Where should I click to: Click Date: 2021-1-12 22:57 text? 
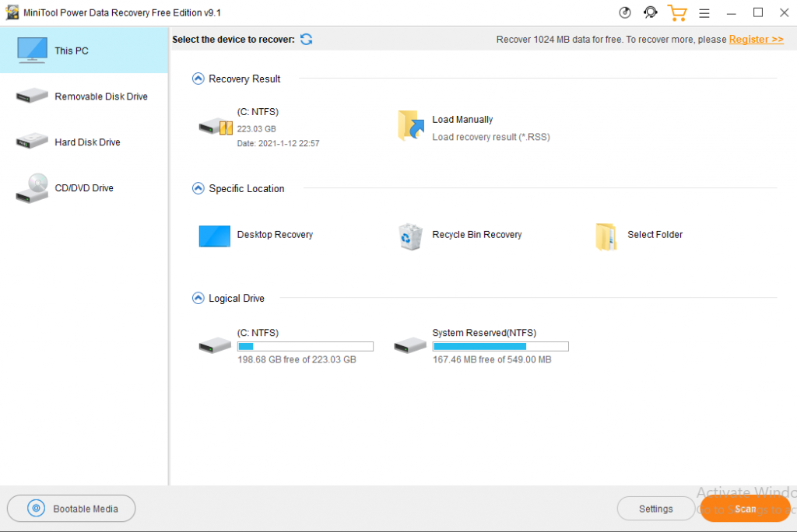point(278,143)
